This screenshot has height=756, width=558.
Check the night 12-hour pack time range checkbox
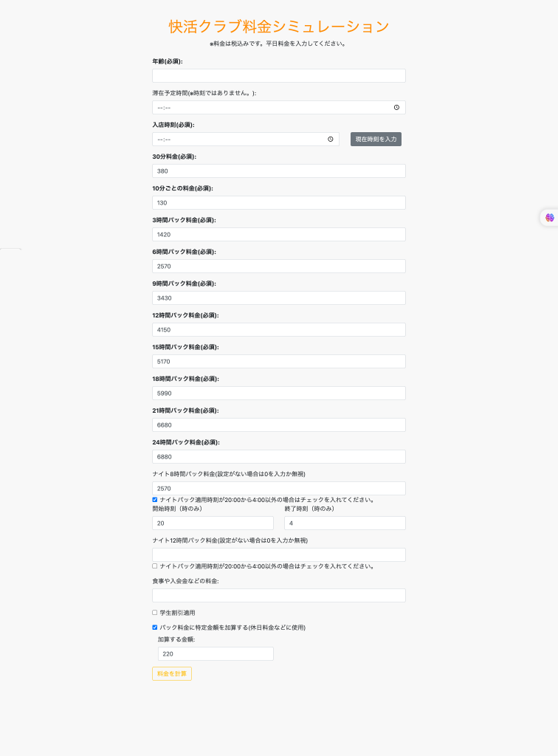pyautogui.click(x=155, y=566)
